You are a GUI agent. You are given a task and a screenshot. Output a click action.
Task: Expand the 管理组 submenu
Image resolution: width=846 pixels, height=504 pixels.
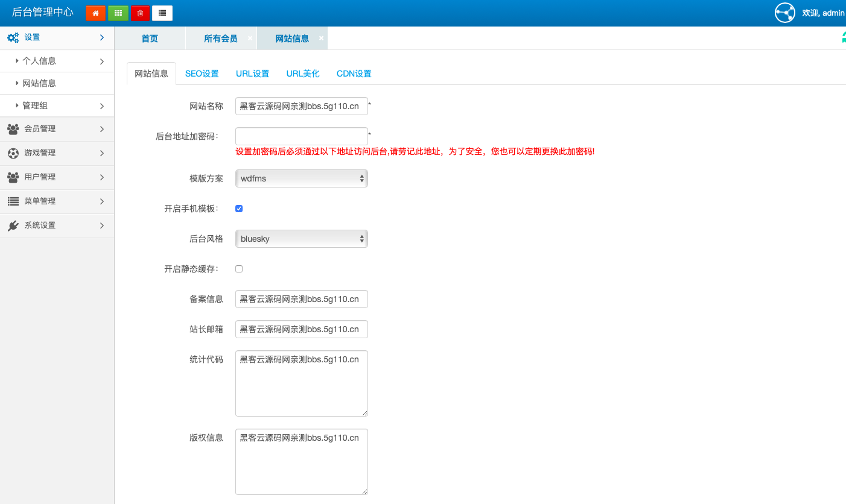[x=57, y=106]
